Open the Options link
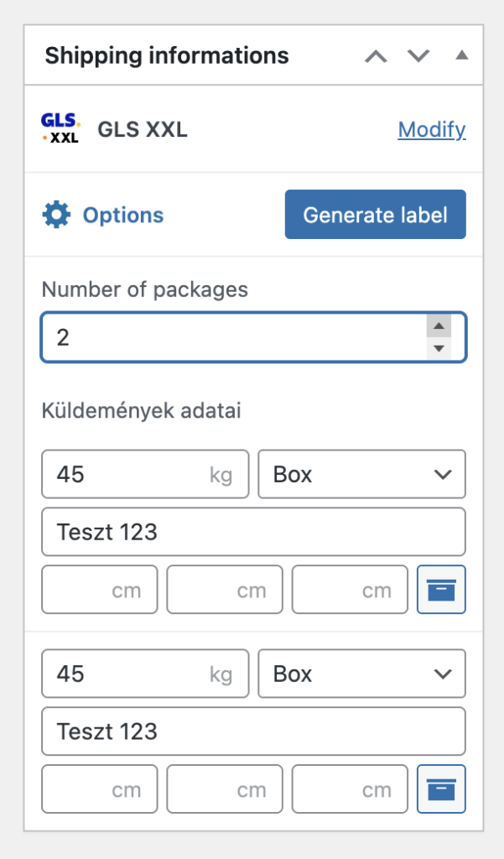This screenshot has height=859, width=504. (x=122, y=216)
